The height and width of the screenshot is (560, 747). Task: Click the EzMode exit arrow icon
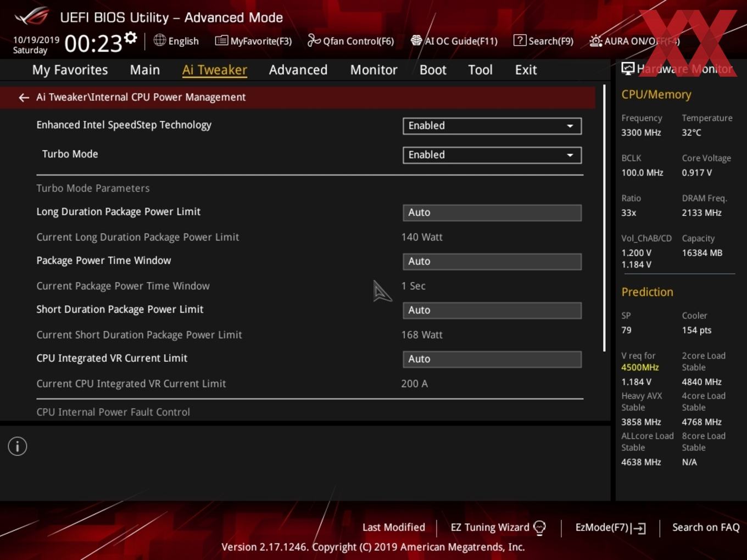click(638, 528)
